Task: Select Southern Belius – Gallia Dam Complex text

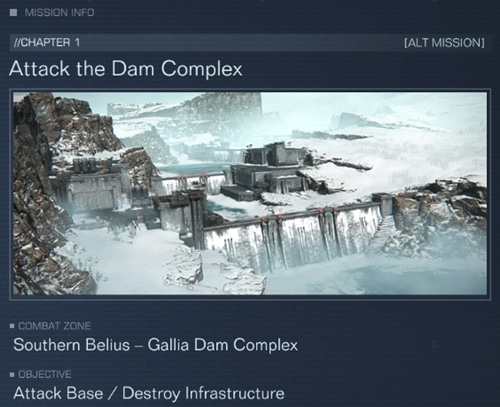Action: [155, 345]
